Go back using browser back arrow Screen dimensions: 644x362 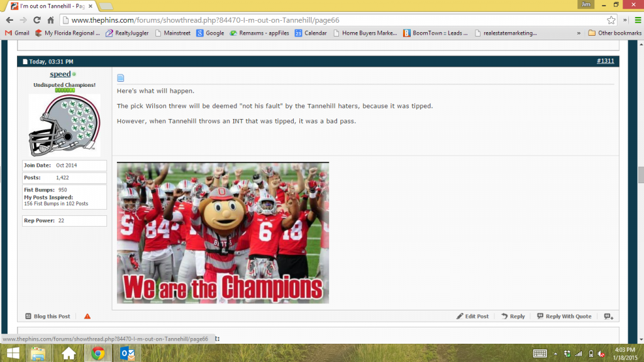pos(9,20)
